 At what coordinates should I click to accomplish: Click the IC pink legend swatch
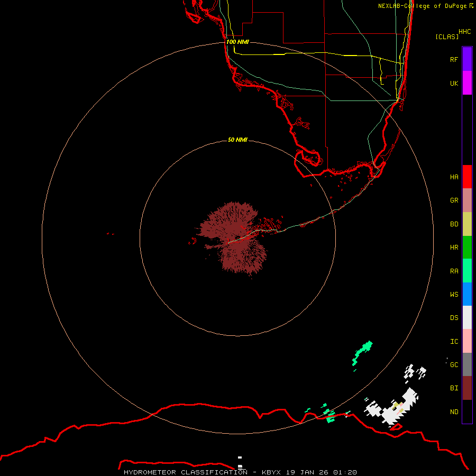(467, 341)
